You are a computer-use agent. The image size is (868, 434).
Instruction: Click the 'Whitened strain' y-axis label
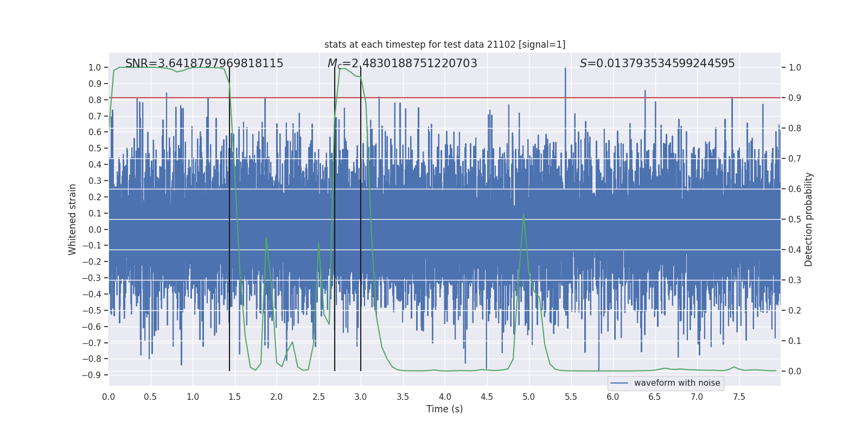click(x=73, y=219)
